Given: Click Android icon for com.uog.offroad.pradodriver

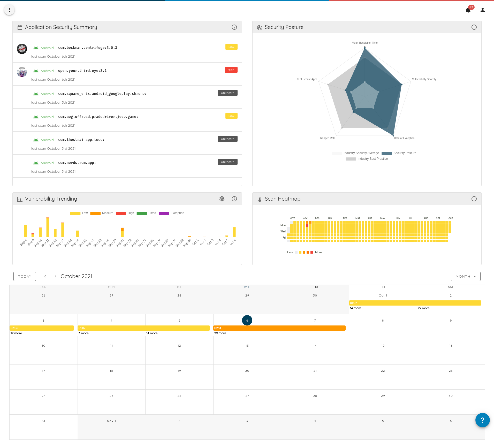Looking at the screenshot, I should [x=36, y=117].
